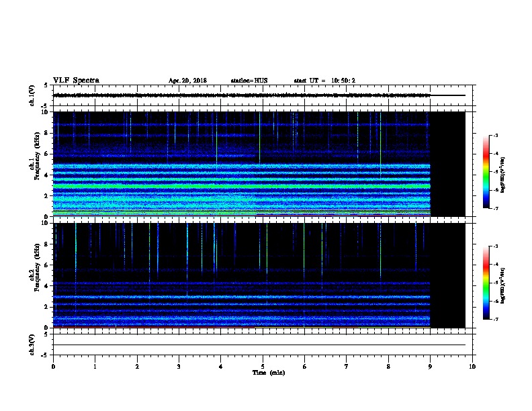Click time axis tick label "4"
The image size is (532, 411).
tap(221, 367)
